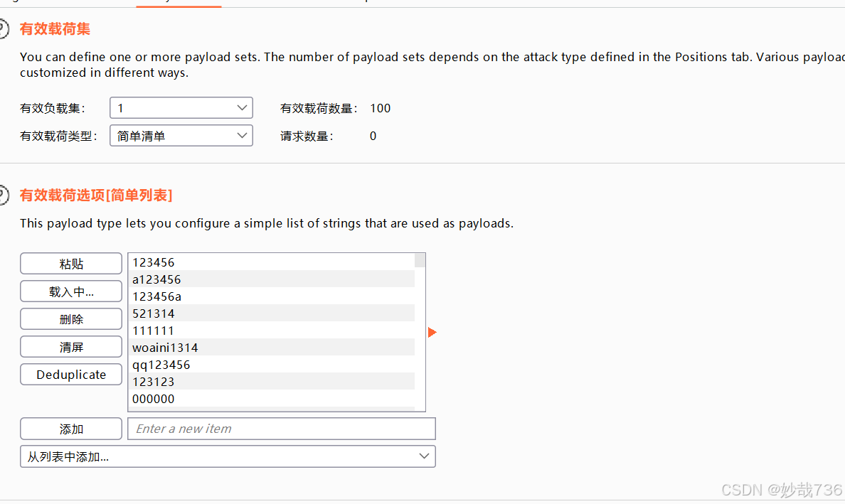Screen dimensions: 845x504
Task: Click the payload list scrollbar thumb
Action: tap(420, 261)
